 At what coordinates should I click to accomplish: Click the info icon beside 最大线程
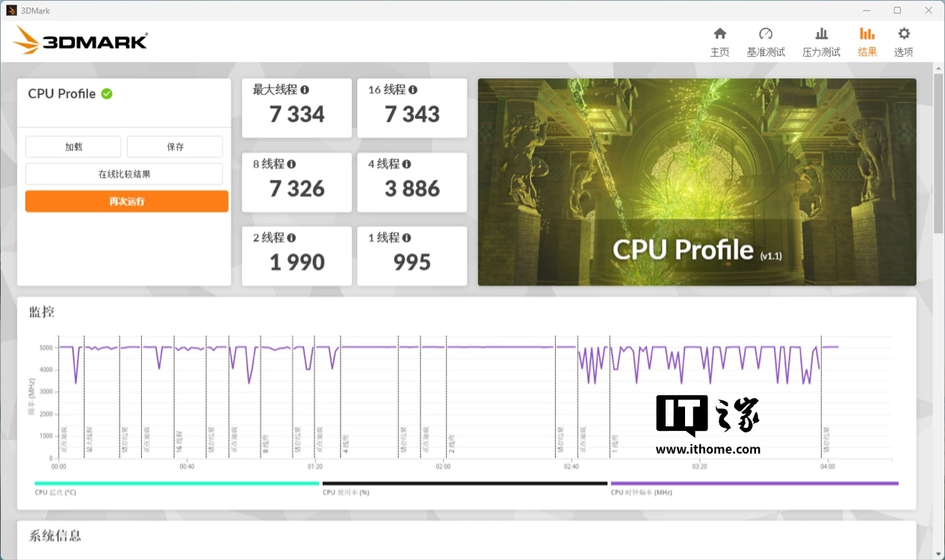(305, 90)
